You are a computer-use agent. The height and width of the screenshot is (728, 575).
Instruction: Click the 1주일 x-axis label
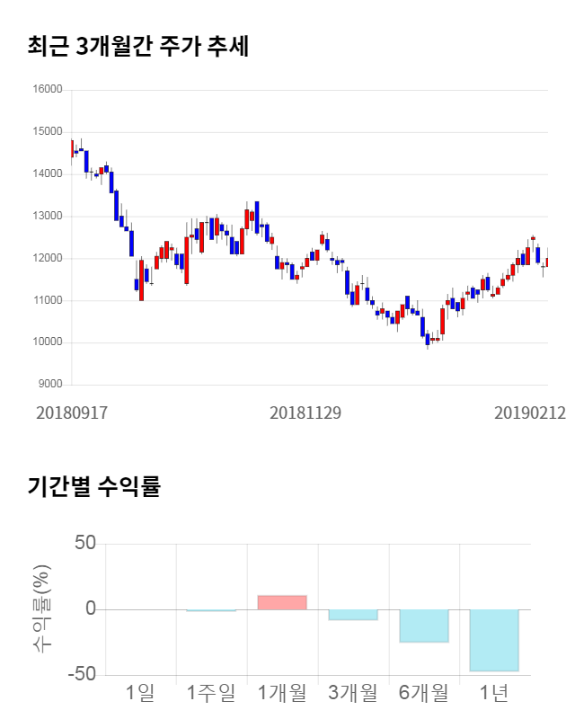tap(211, 693)
